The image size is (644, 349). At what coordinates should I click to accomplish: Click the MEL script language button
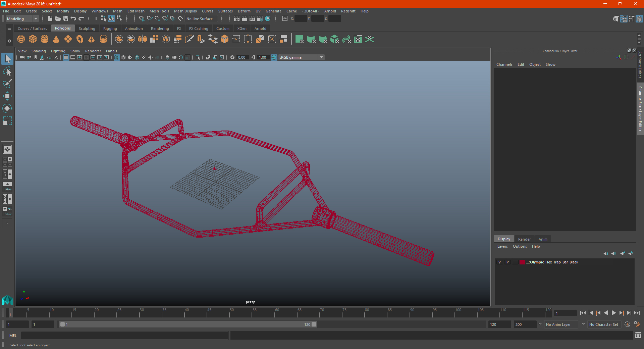coord(13,336)
